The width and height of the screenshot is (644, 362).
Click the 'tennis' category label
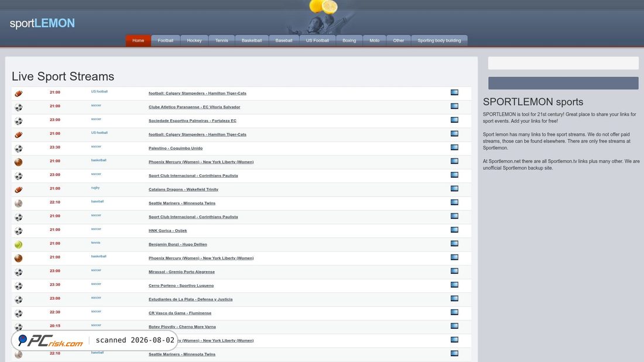tap(95, 243)
